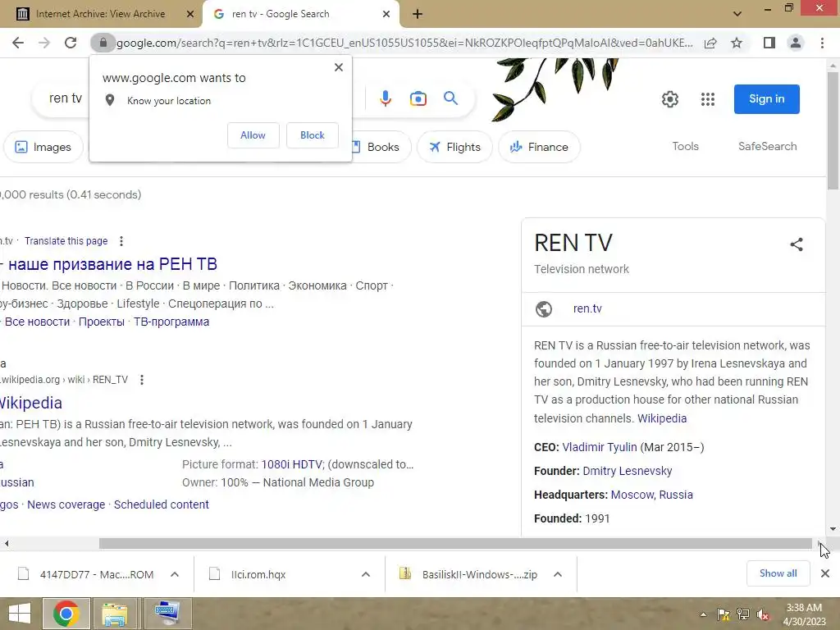The height and width of the screenshot is (630, 840).
Task: Open the Chrome profile avatar menu
Action: coord(796,43)
